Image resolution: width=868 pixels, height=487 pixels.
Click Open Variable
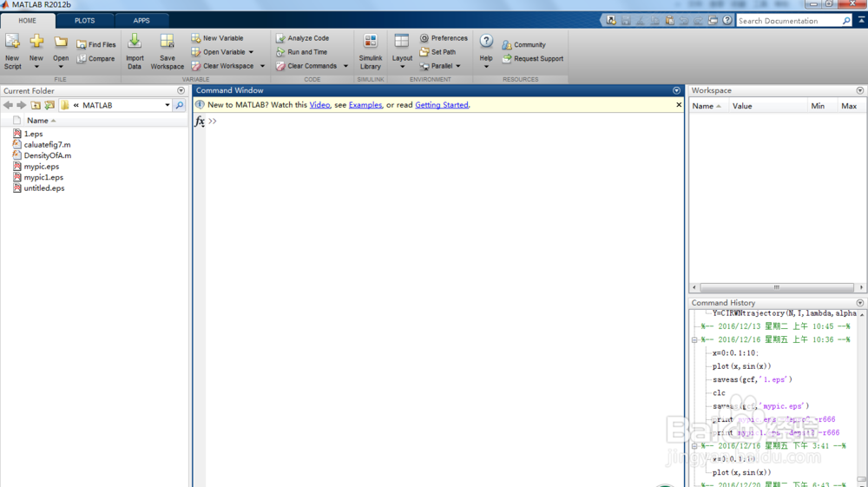219,52
